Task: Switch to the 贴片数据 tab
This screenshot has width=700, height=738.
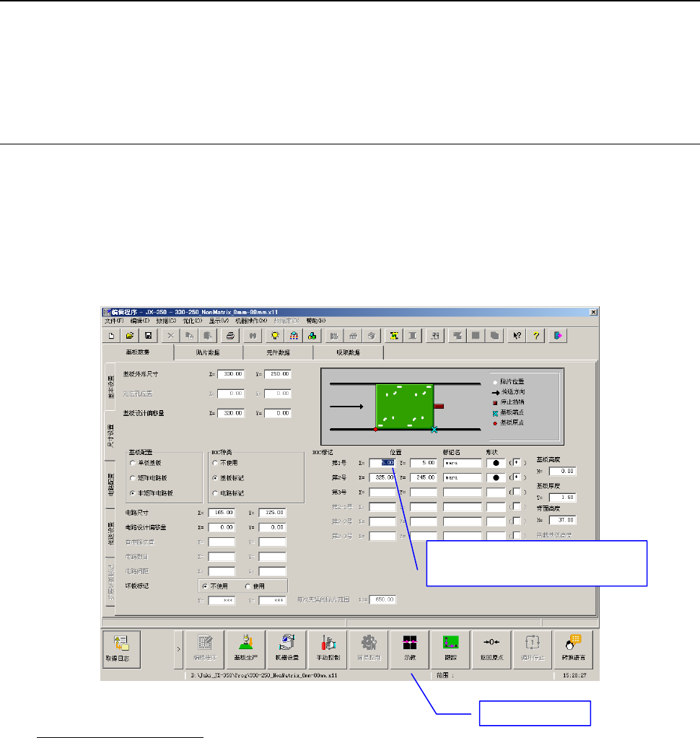Action: [x=208, y=352]
